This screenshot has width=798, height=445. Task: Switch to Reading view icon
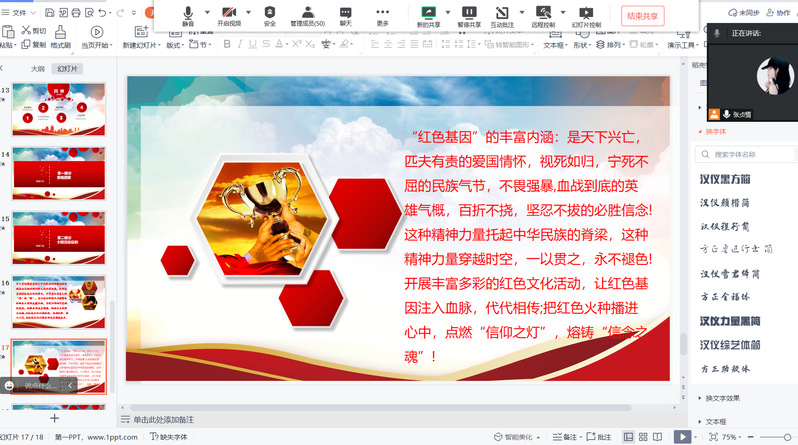pyautogui.click(x=658, y=437)
